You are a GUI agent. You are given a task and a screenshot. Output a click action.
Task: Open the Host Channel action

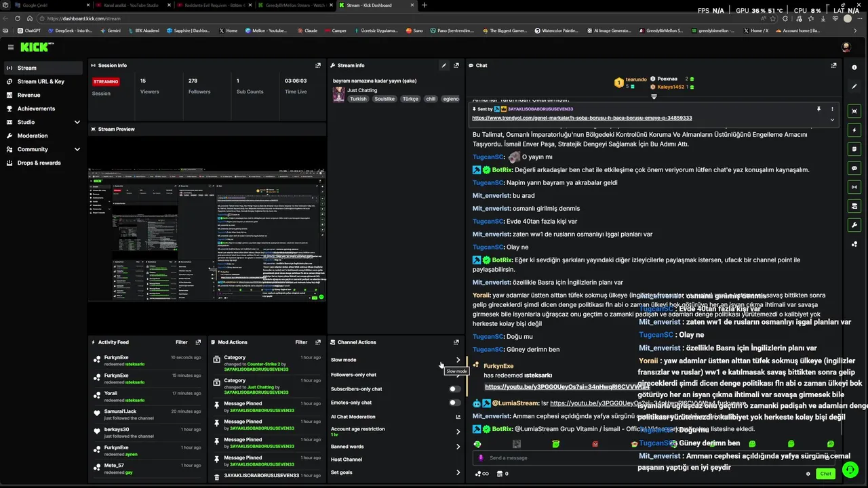point(347,460)
